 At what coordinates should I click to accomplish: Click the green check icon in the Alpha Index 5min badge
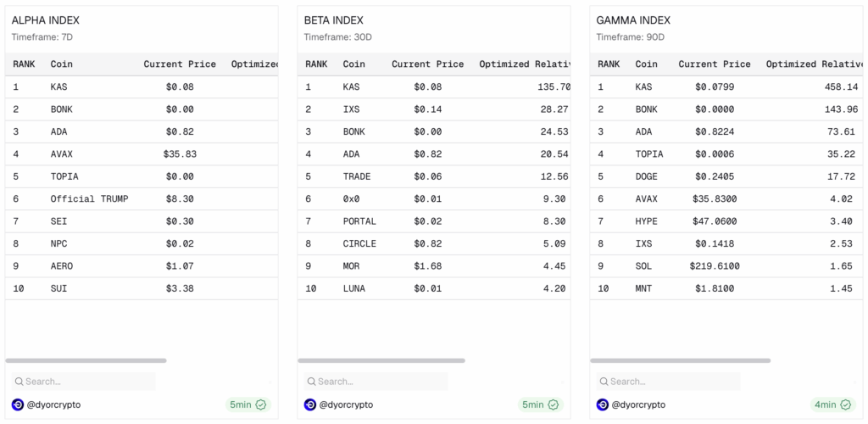[x=261, y=404]
